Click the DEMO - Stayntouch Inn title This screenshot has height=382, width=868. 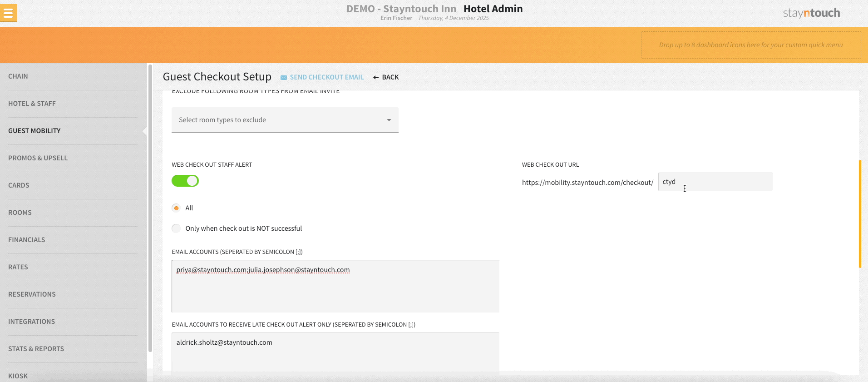coord(401,9)
